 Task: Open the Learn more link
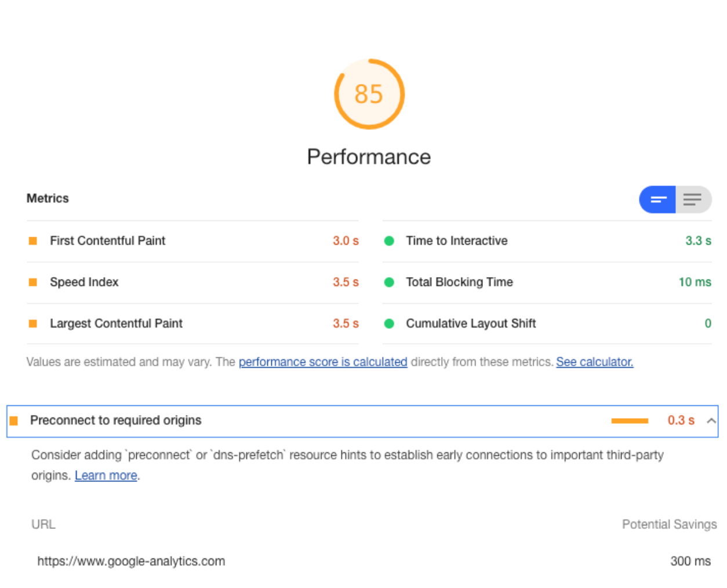pyautogui.click(x=106, y=476)
